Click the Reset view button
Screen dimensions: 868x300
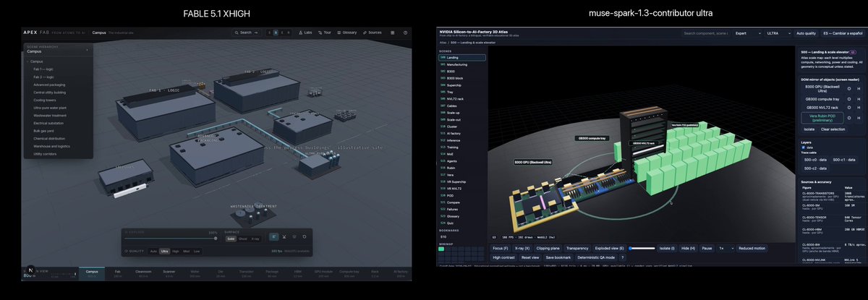(530, 257)
